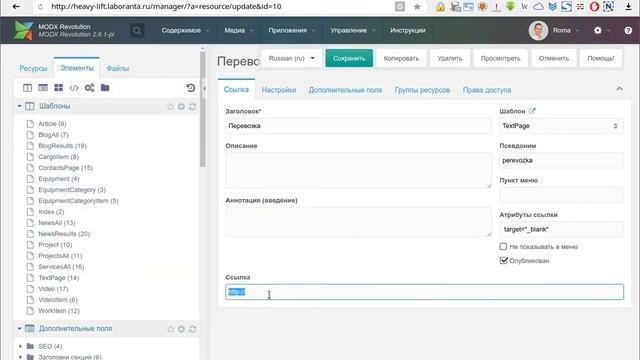Open the manager search icon
640x360 pixels.
point(137,31)
